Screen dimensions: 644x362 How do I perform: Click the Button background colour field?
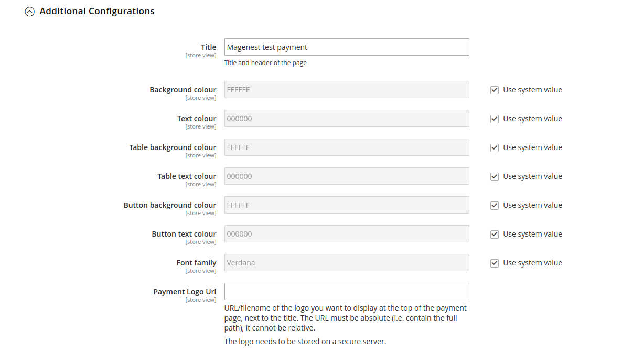[x=346, y=205]
